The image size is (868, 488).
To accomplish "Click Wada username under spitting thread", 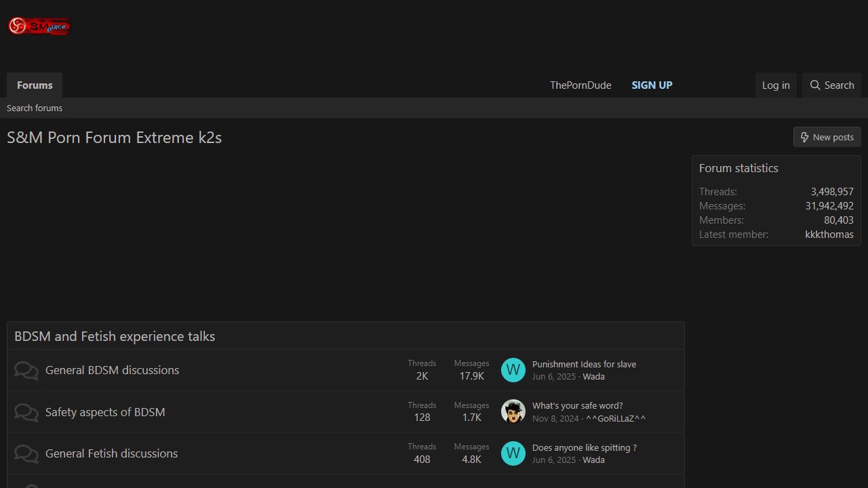I will [593, 460].
